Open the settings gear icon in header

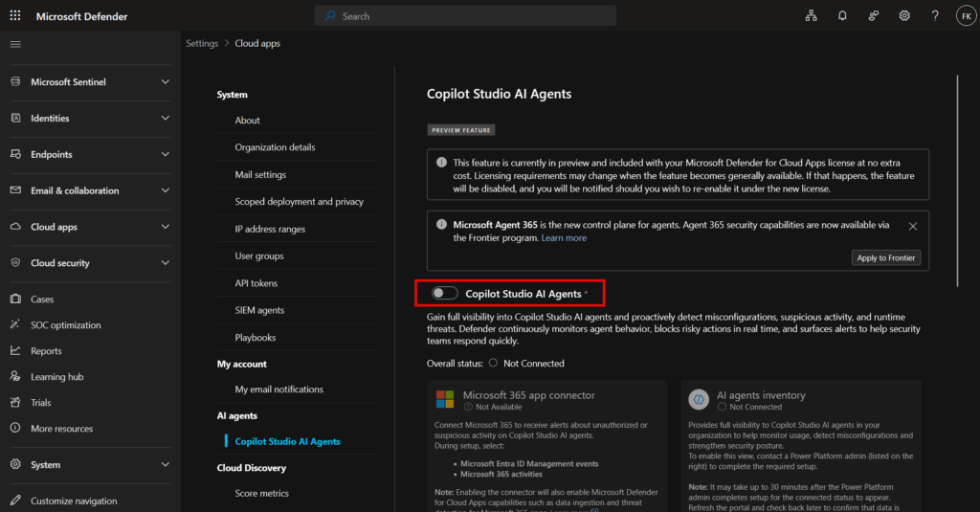click(904, 15)
